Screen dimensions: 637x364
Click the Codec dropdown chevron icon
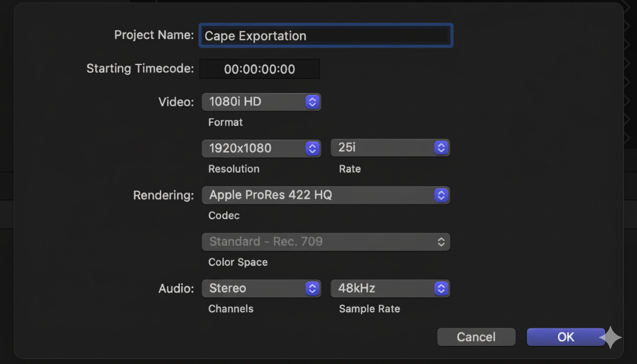(x=441, y=195)
